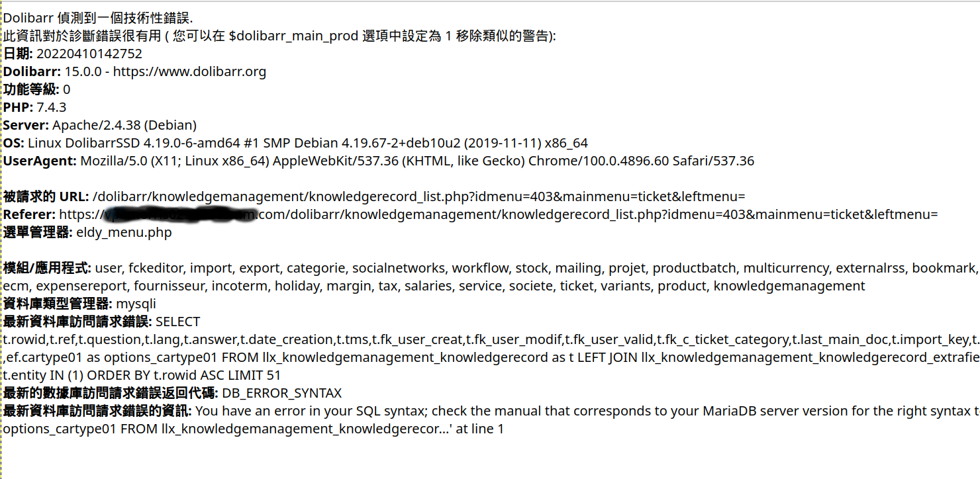Click the date value 20220410142752

[x=89, y=54]
